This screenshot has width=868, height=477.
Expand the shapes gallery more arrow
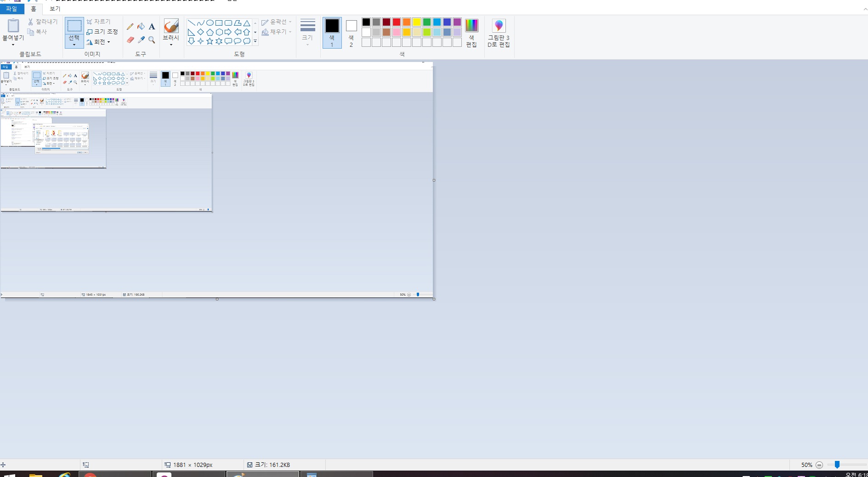tap(255, 41)
